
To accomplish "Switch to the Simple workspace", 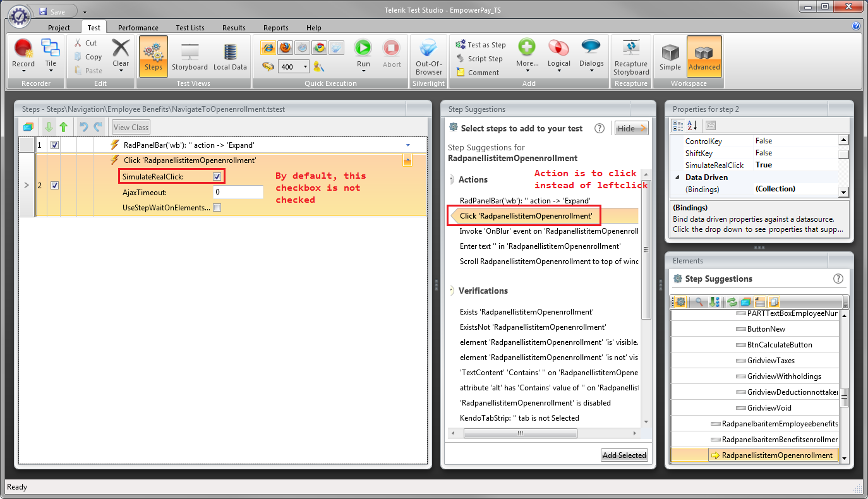I will [x=670, y=57].
